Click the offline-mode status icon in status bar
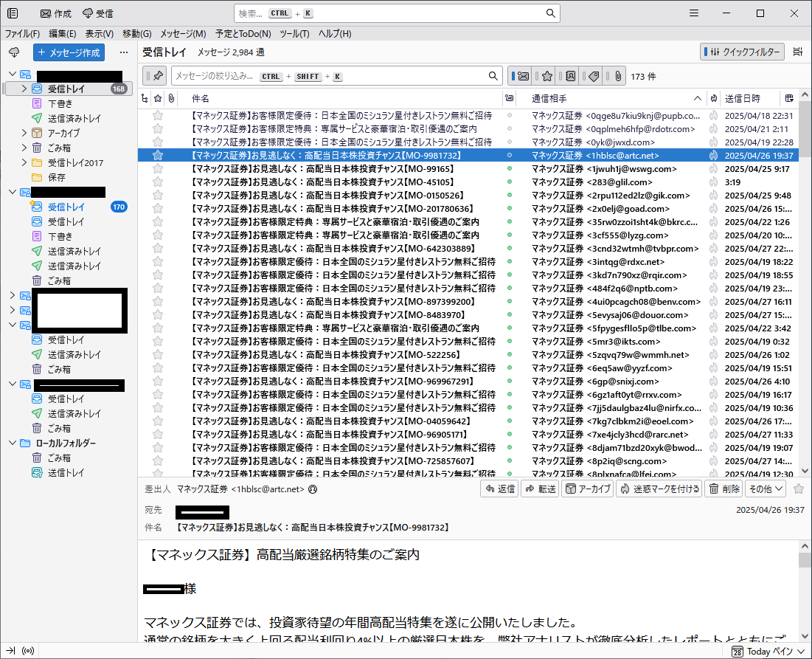 click(29, 651)
